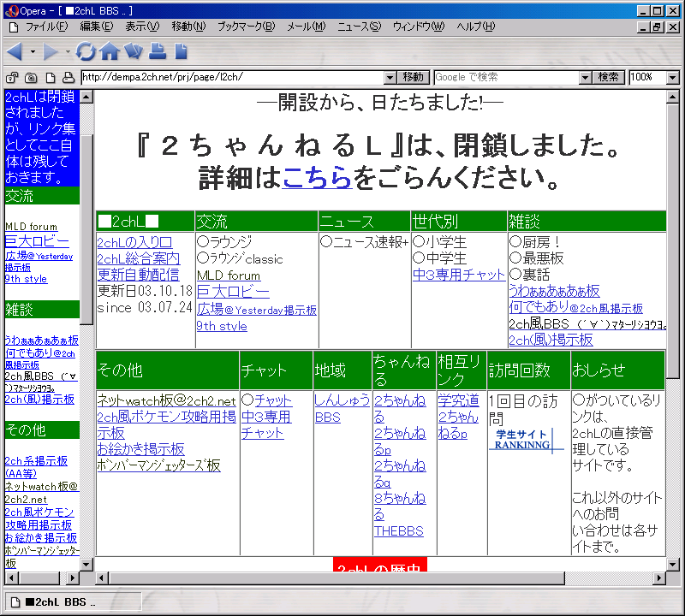Image resolution: width=685 pixels, height=616 pixels.
Task: Open the 2chL総合案内 link
Action: (x=138, y=259)
